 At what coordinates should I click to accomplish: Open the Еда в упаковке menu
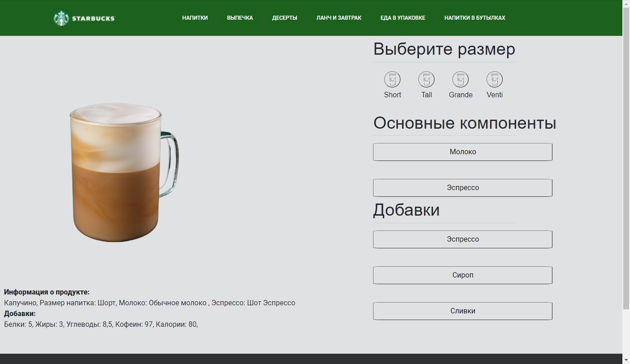point(403,18)
